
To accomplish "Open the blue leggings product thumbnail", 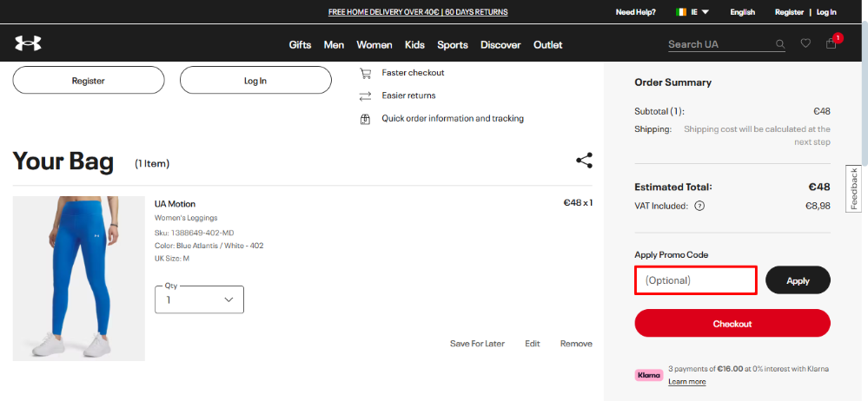I will [x=78, y=279].
